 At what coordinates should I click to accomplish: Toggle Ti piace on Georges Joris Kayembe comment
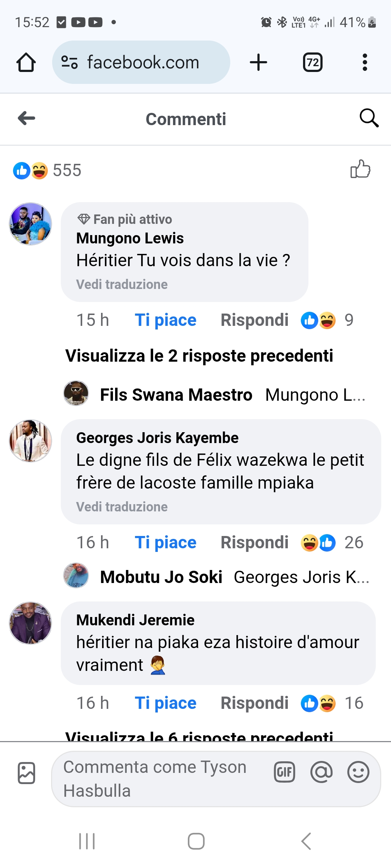pyautogui.click(x=165, y=542)
